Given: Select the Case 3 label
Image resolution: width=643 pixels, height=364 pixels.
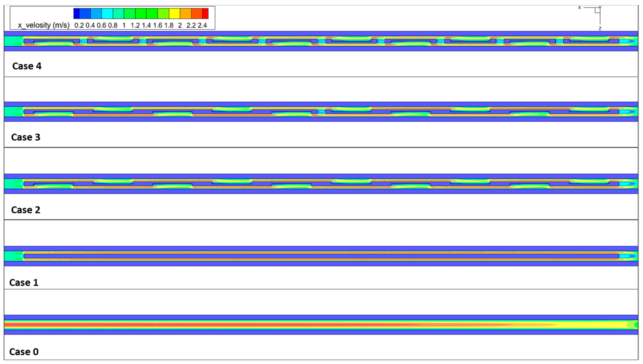Looking at the screenshot, I should pyautogui.click(x=26, y=137).
